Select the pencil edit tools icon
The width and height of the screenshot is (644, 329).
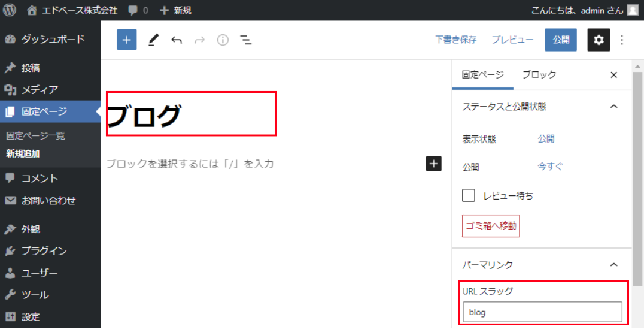coord(153,40)
